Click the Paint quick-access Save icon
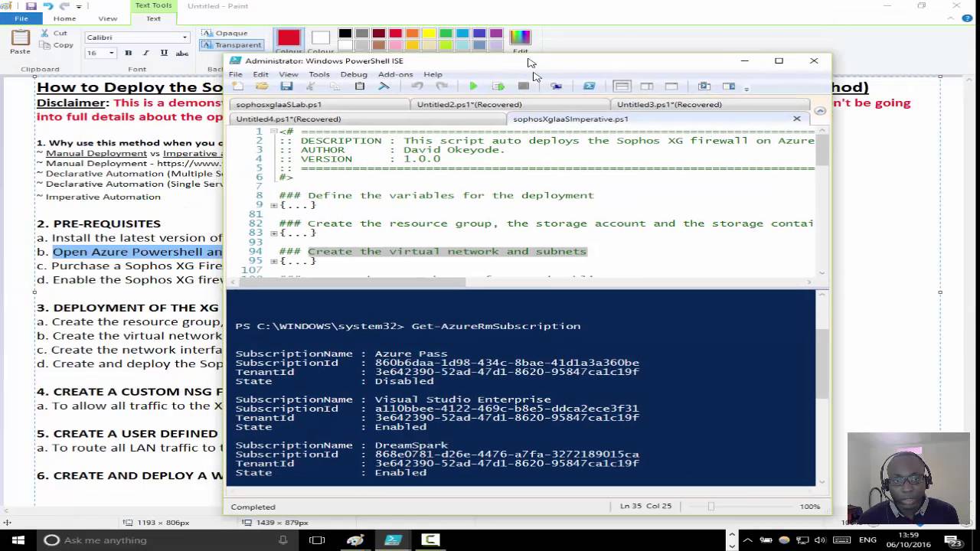Image resolution: width=980 pixels, height=551 pixels. click(31, 6)
